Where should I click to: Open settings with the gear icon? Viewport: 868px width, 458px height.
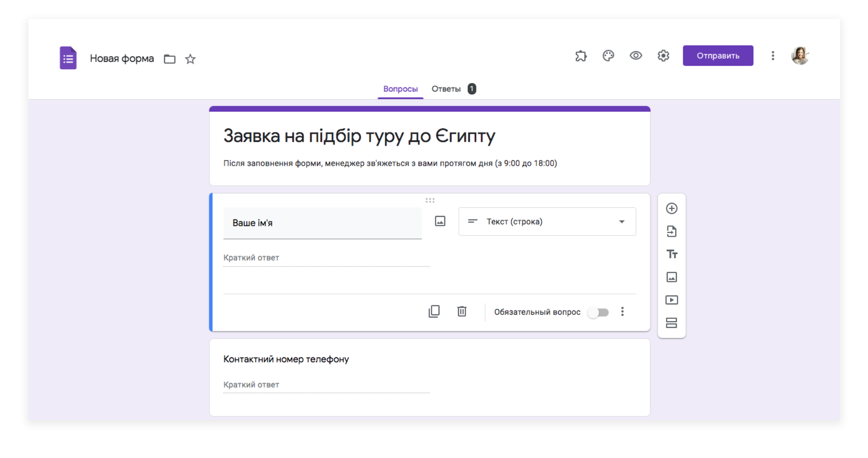(663, 56)
